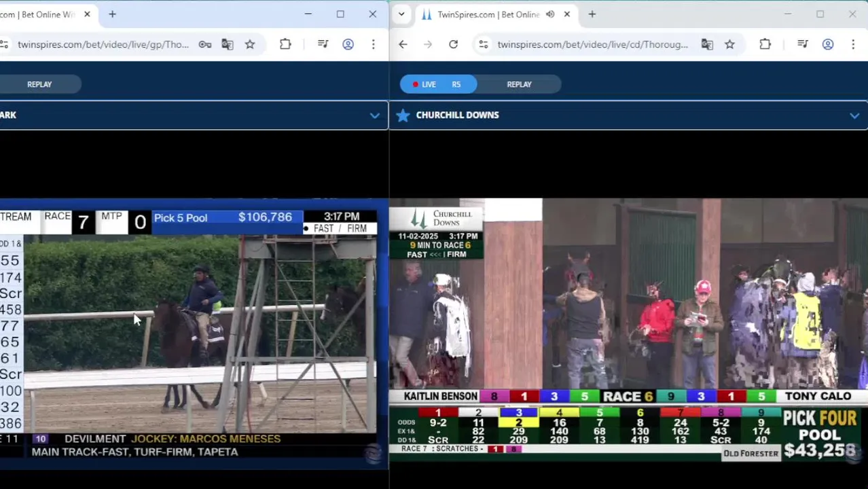
Task: Click the TwinSpires tab title in left window
Action: (37, 14)
